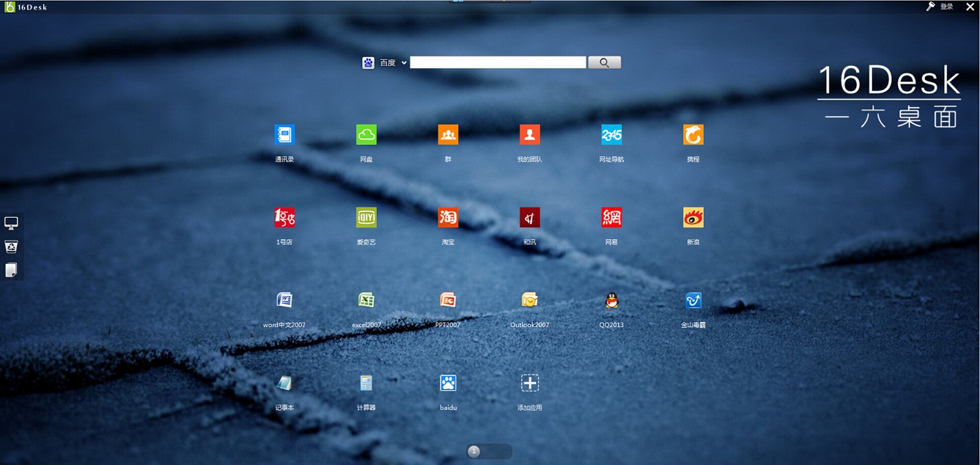Viewport: 980px width, 465px height.
Task: Launch the 记事本 notepad app
Action: tap(285, 383)
